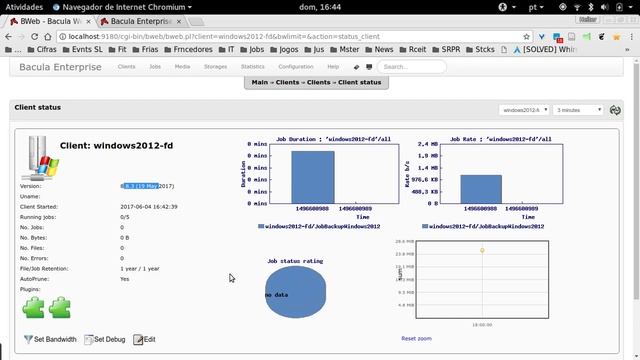Click the second green puzzle plugin icon
This screenshot has height=360, width=640.
click(60, 307)
